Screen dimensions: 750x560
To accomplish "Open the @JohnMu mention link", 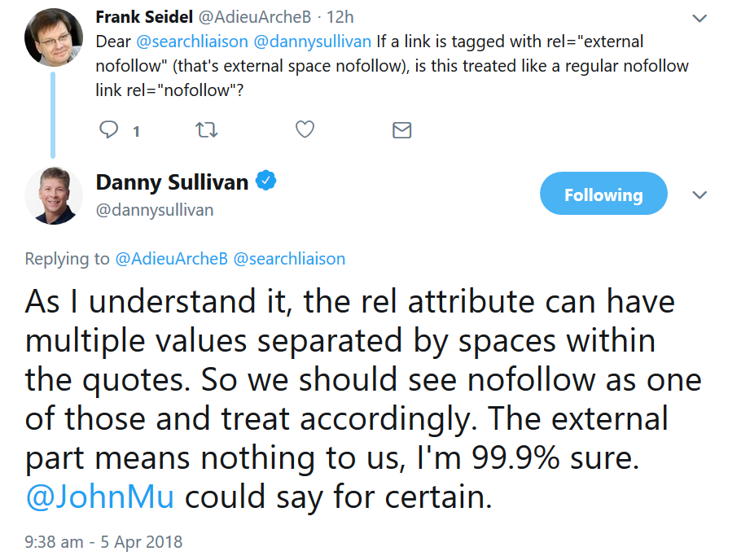I will 100,497.
